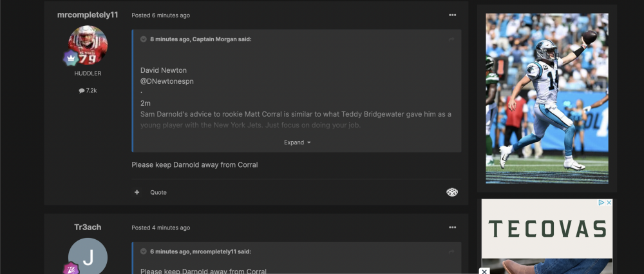Screen dimensions: 644x274
Task: Open the mrcompletely11 profile link
Action: pos(88,15)
